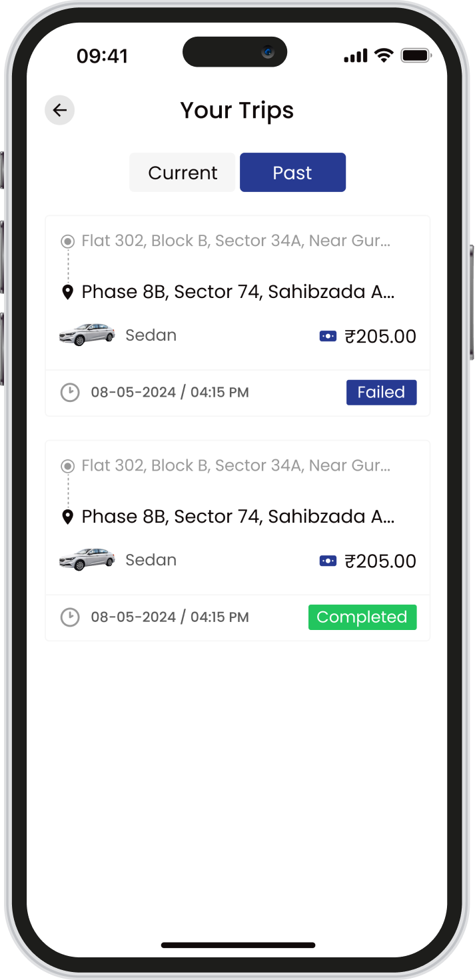
Task: Click the destination pin icon in second trip
Action: (67, 517)
